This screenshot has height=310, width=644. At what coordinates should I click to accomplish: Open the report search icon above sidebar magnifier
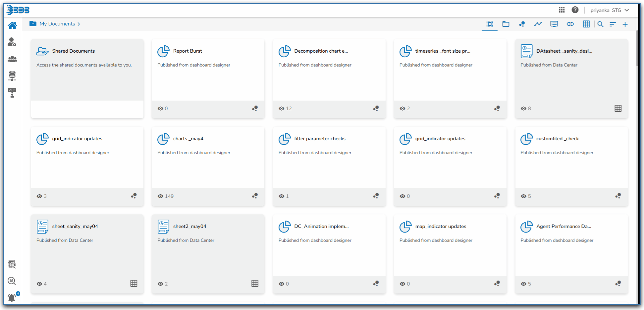pyautogui.click(x=12, y=264)
